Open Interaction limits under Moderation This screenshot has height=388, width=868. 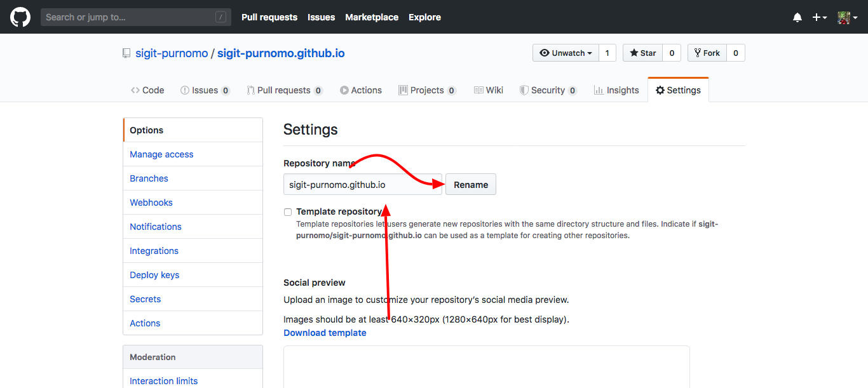click(x=193, y=381)
